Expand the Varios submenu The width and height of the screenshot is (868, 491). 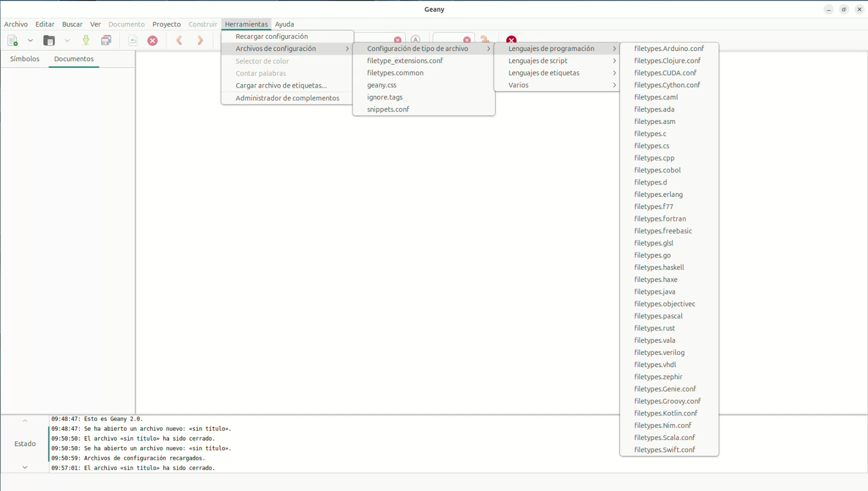557,85
